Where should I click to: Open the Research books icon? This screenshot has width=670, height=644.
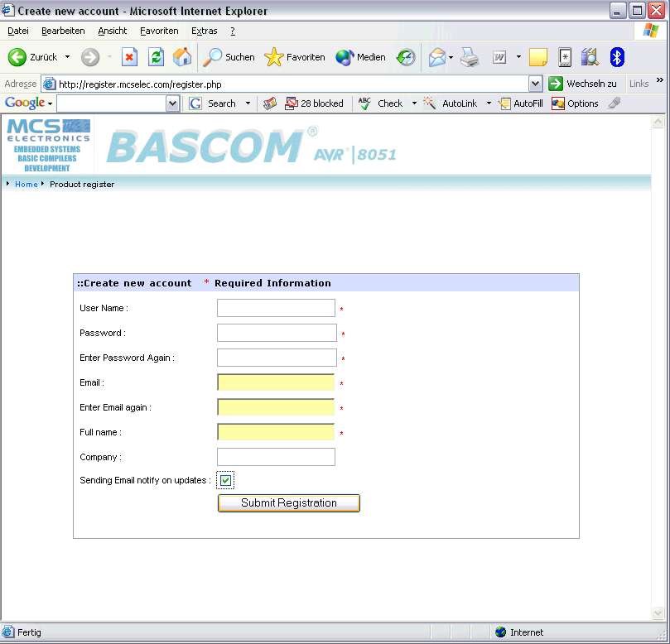pyautogui.click(x=590, y=57)
